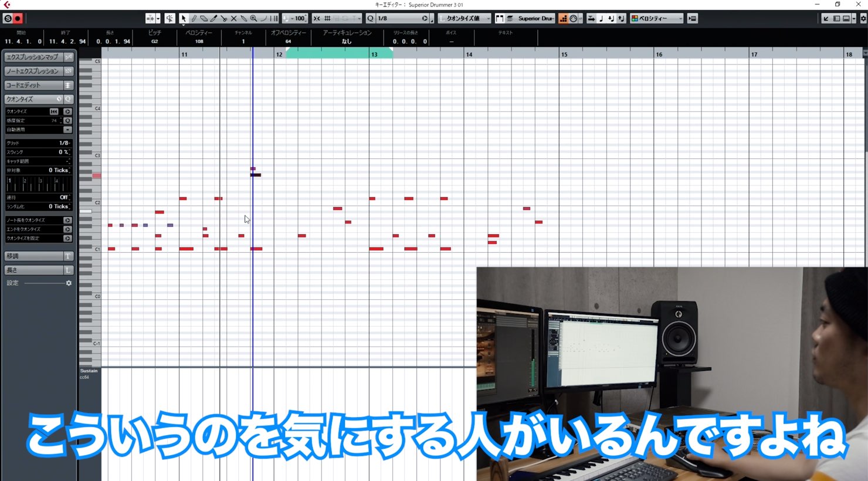Select the Erase tool
This screenshot has width=868, height=481.
[204, 19]
